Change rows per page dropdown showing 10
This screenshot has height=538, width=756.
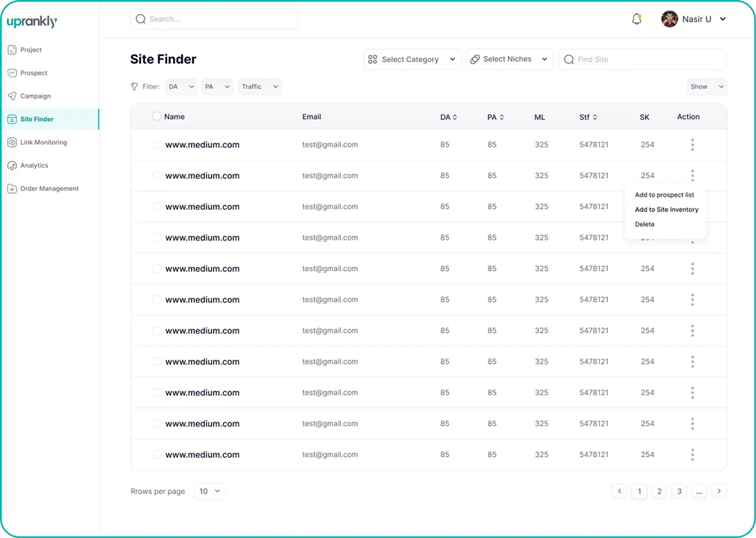[210, 491]
